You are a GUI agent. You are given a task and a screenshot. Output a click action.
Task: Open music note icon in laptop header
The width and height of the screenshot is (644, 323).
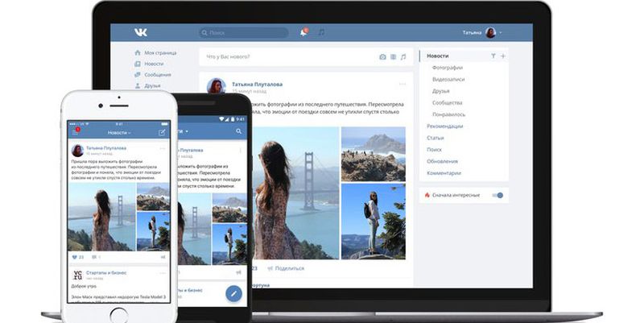pos(321,32)
